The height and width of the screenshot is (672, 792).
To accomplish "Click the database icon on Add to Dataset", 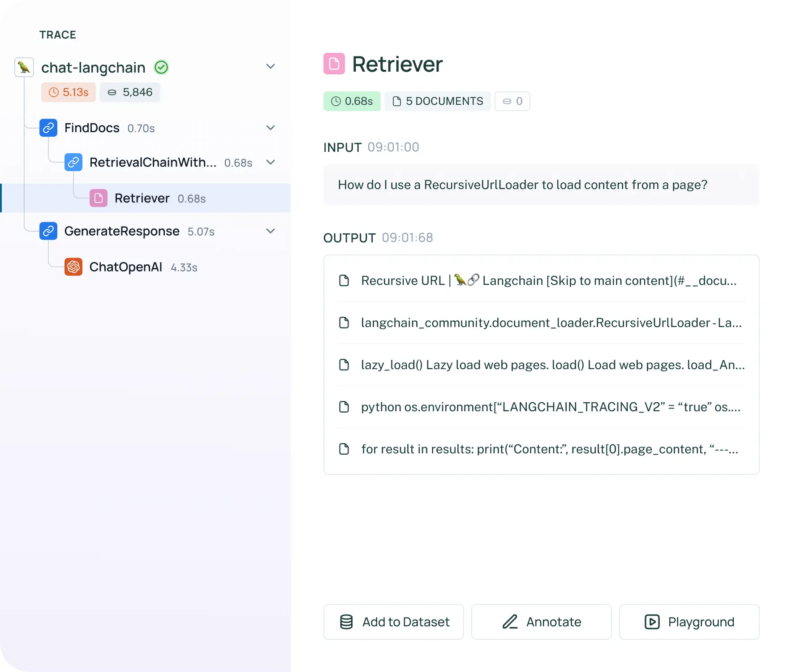I will tap(346, 622).
